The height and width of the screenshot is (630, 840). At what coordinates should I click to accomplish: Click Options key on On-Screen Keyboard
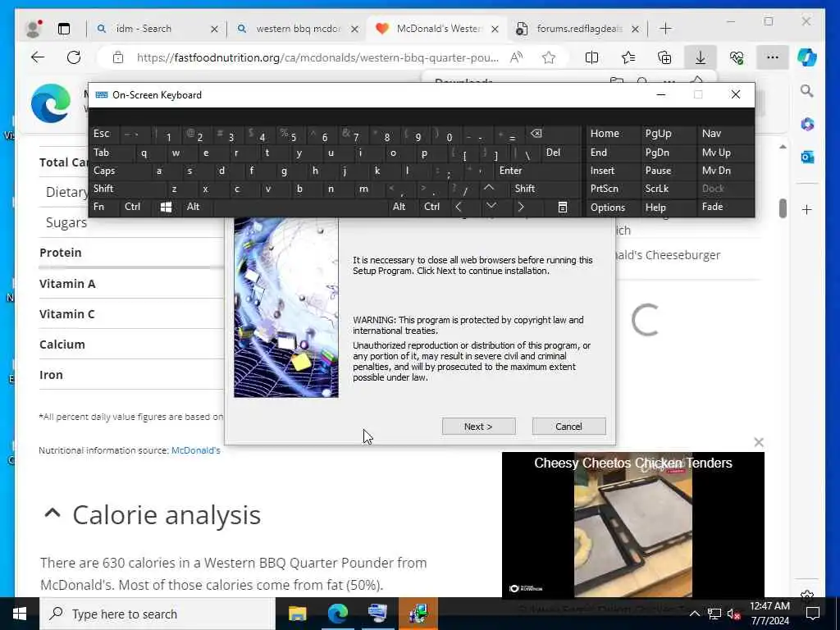click(608, 208)
